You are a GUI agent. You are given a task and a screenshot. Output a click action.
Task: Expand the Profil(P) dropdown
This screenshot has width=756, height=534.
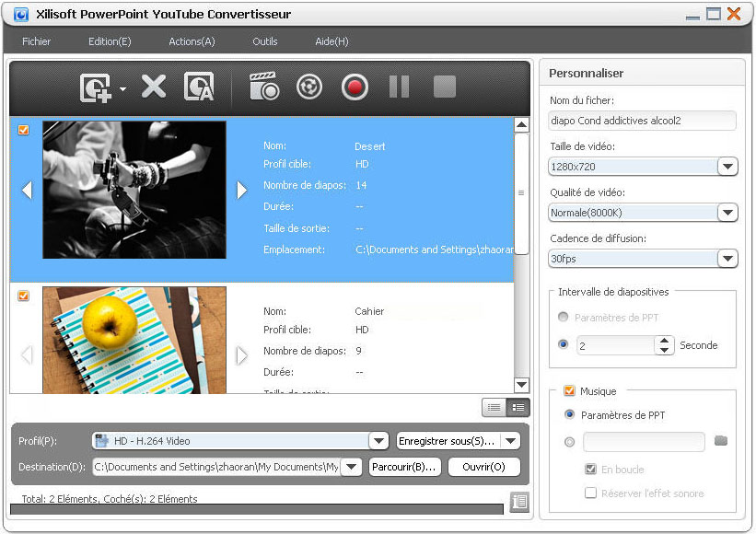click(x=379, y=440)
